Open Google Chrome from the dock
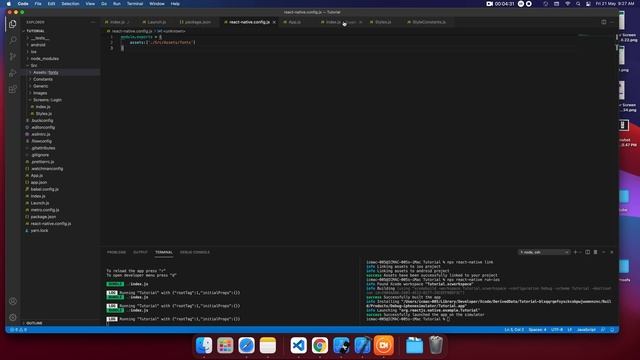This screenshot has height=360, width=640. 320,345
